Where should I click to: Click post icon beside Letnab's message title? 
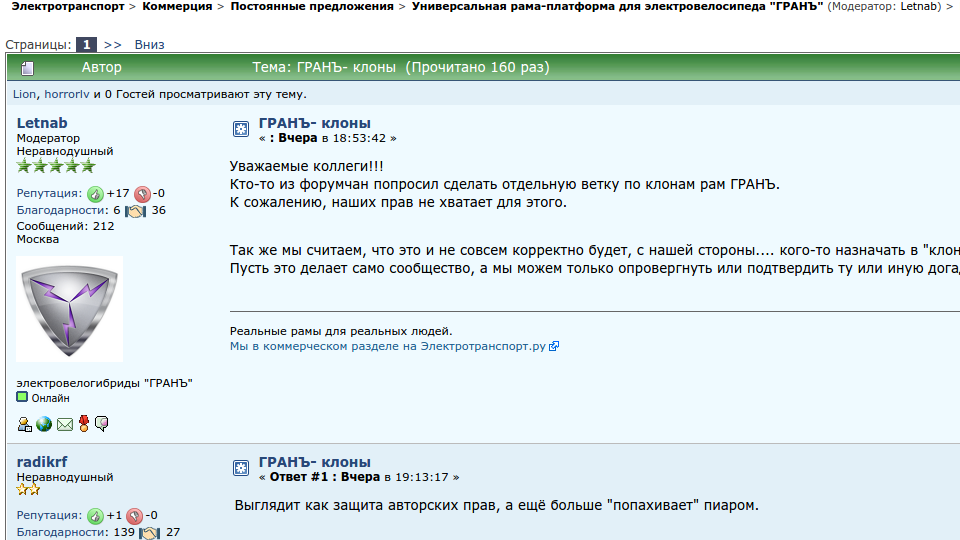tap(241, 129)
